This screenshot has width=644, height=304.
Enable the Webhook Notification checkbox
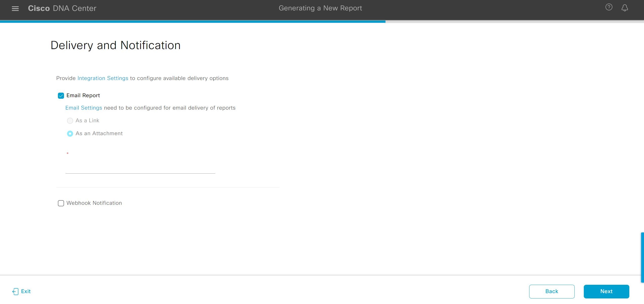pyautogui.click(x=61, y=203)
